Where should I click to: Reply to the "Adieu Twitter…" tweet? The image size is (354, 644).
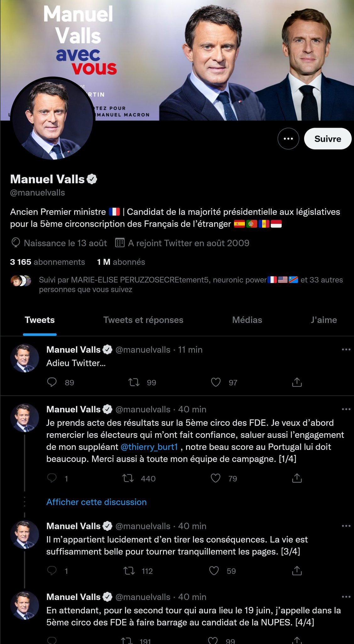pos(52,382)
